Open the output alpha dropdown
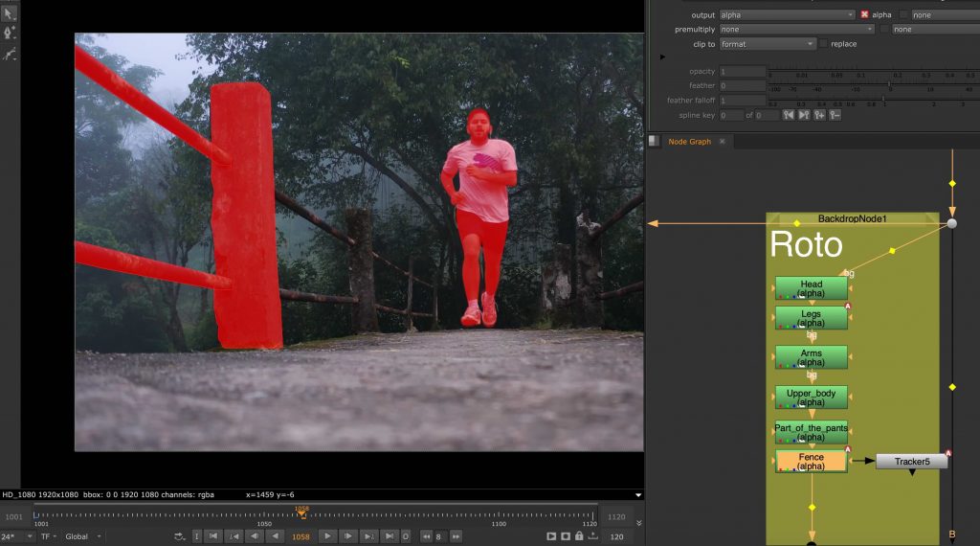Screen dimensions: 980x546 (x=787, y=15)
